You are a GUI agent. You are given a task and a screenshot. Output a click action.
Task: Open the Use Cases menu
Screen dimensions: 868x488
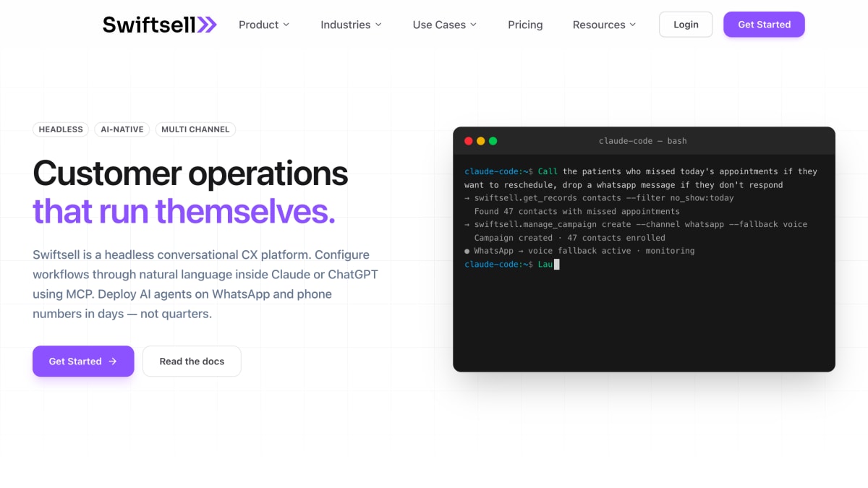click(445, 25)
